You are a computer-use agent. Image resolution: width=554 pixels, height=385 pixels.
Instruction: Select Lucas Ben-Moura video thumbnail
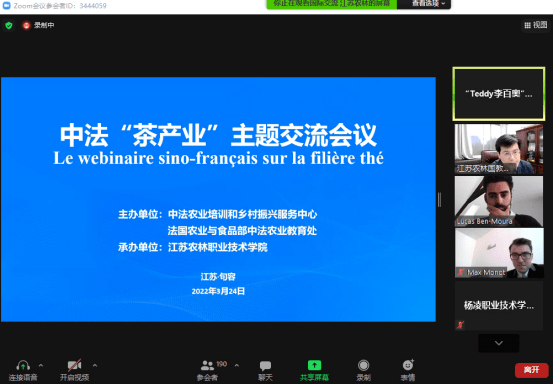[499, 201]
